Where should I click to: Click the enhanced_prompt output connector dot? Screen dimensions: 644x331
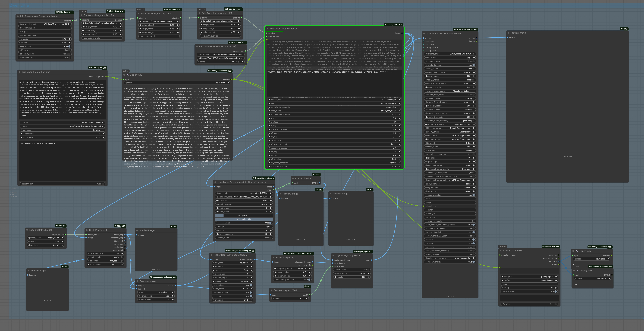[x=106, y=76]
